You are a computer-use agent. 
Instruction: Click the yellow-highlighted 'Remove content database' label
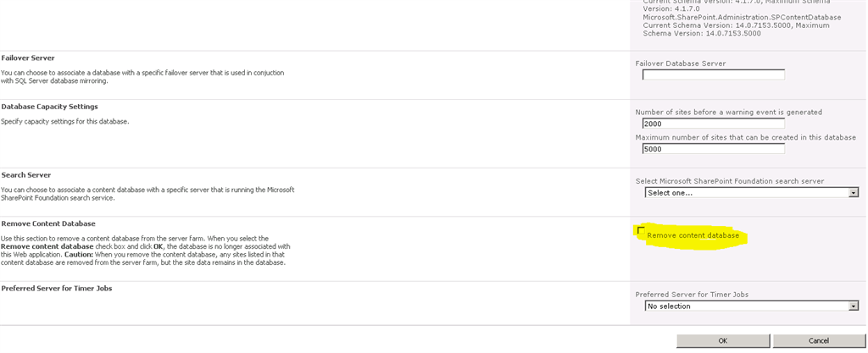tap(693, 235)
